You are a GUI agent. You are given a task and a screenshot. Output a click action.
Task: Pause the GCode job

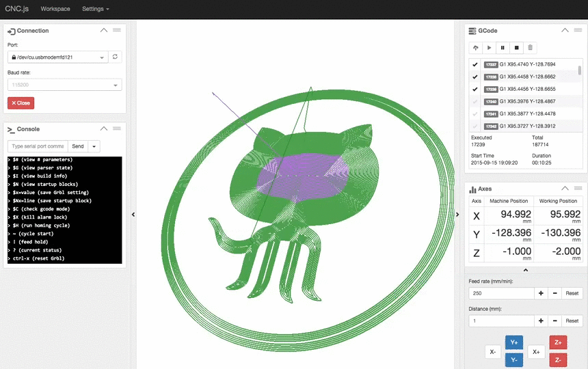click(503, 48)
